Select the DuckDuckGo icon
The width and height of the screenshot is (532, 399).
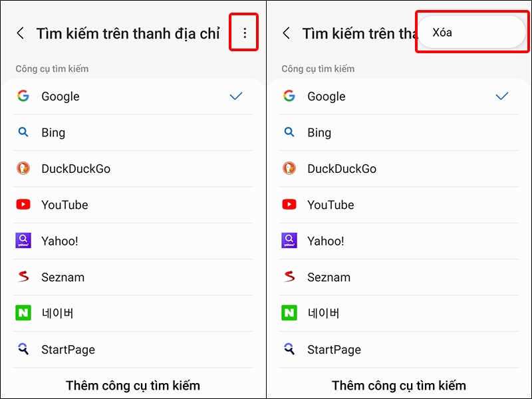[23, 168]
